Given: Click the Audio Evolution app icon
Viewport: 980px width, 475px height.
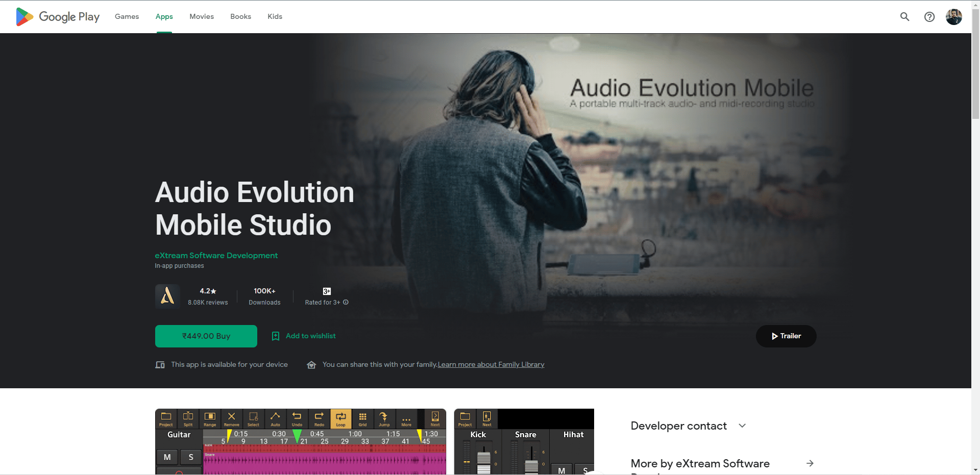Looking at the screenshot, I should 167,296.
